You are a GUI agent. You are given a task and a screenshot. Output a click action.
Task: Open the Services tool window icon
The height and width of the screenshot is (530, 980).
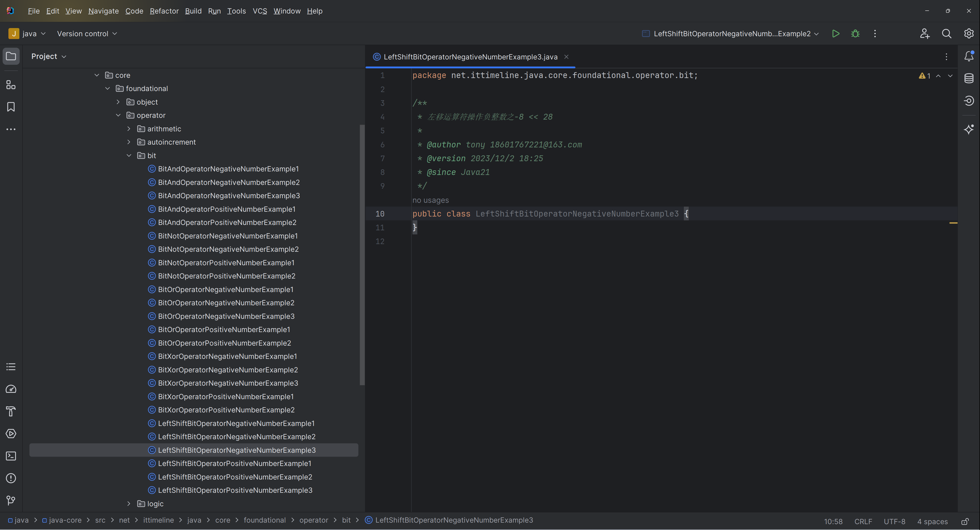pos(11,434)
